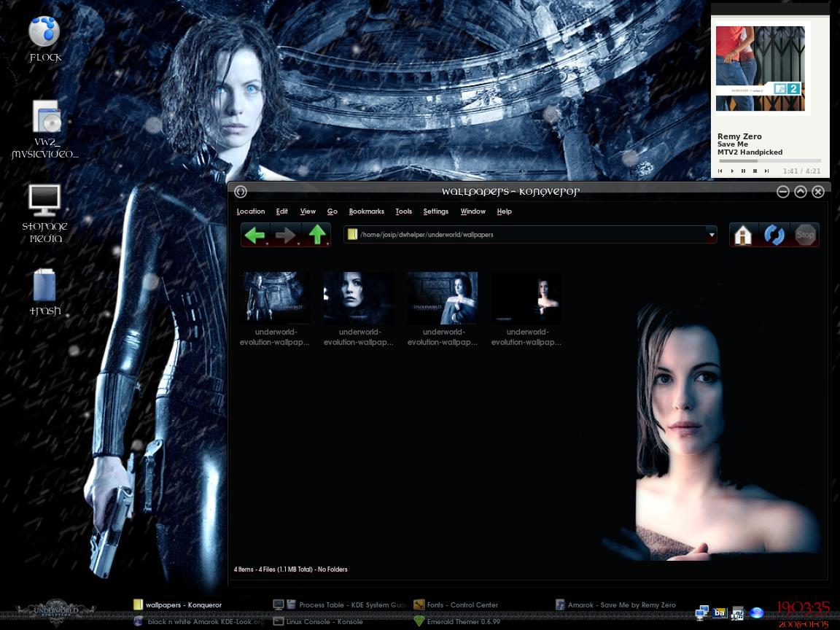Open the Tools menu
Screen dimensions: 840x630
(403, 211)
